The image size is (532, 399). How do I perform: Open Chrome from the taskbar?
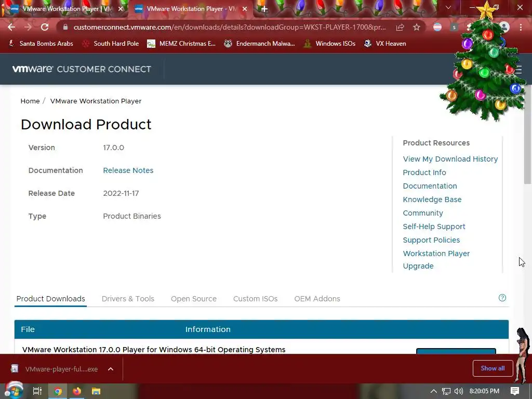point(58,391)
